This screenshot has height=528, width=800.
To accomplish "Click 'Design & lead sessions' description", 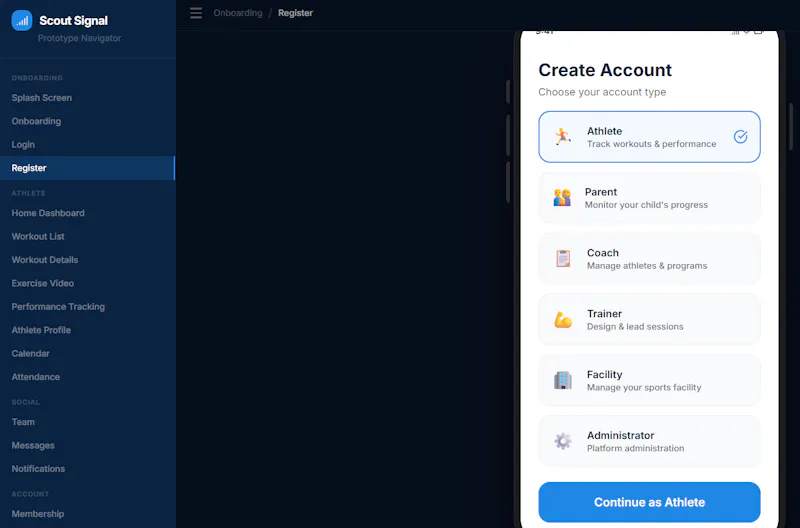I will [x=635, y=326].
